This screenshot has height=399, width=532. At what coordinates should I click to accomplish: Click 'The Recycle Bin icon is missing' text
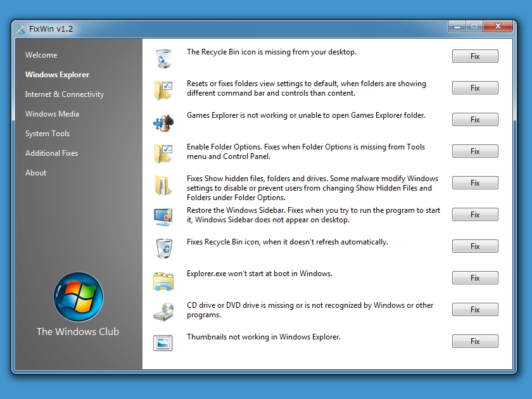coord(272,52)
